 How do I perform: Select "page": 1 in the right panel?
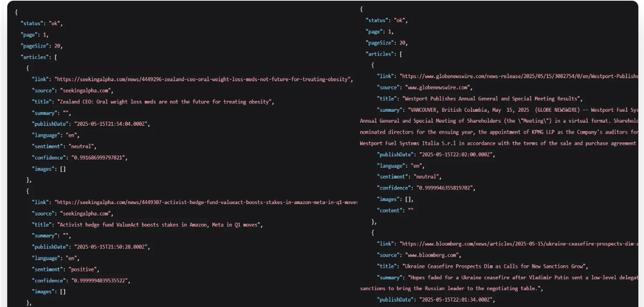coord(379,32)
